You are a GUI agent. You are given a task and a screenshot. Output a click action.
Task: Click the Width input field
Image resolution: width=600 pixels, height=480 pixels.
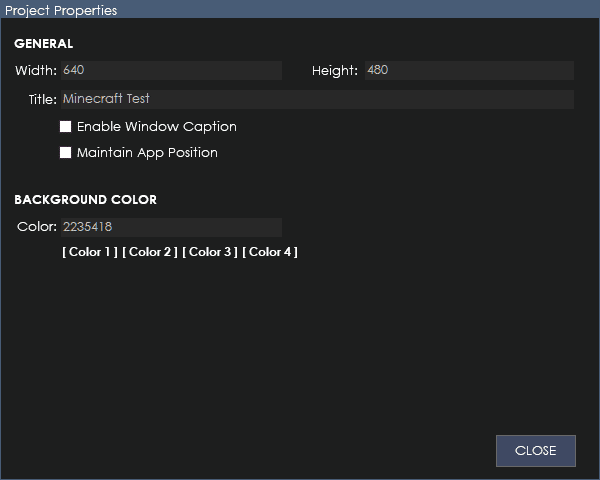pos(171,70)
